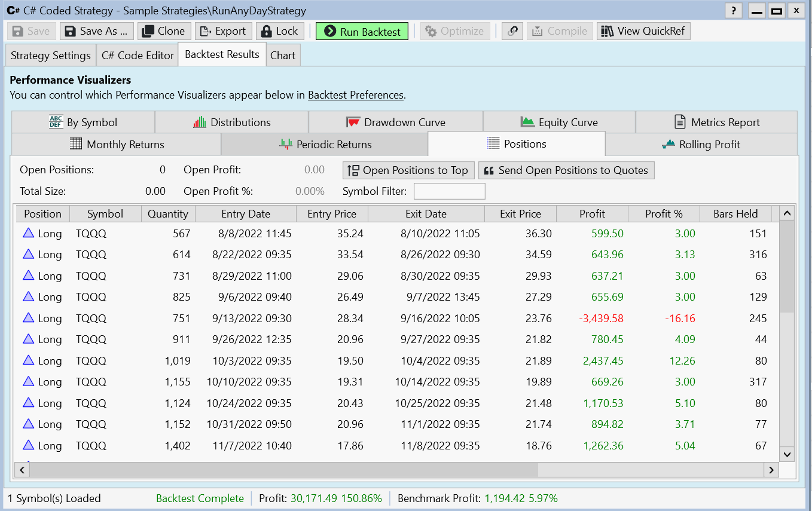Show the Monthly Returns tab
The height and width of the screenshot is (511, 812).
(x=117, y=145)
